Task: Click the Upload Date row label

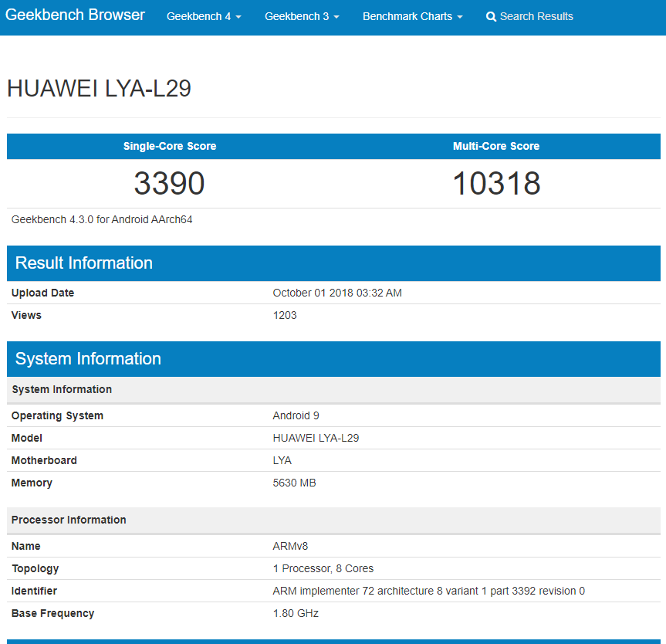Action: 42,293
